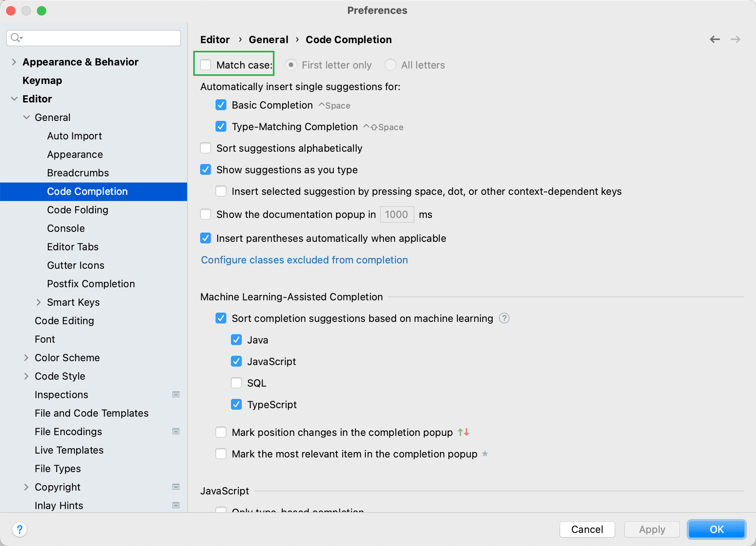
Task: Expand the Appearance & Behavior section
Action: 14,62
